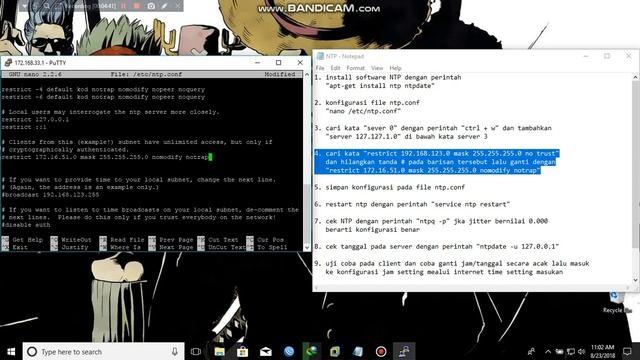Open the Bandicam toolbar dropdown arrow
This screenshot has height=360, width=640.
click(25, 6)
